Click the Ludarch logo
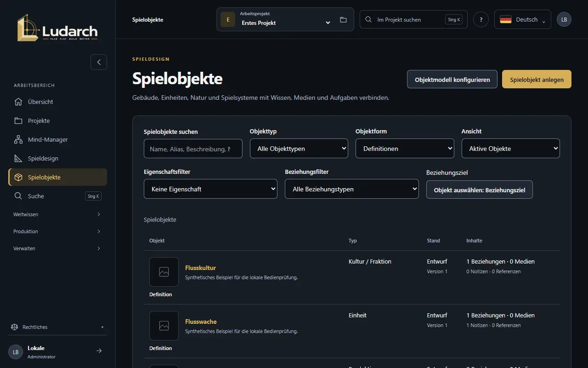The width and height of the screenshot is (588, 368). coord(57,28)
